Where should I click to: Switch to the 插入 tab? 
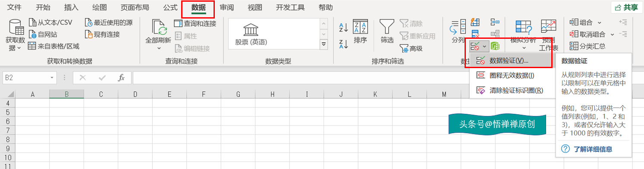pos(71,7)
